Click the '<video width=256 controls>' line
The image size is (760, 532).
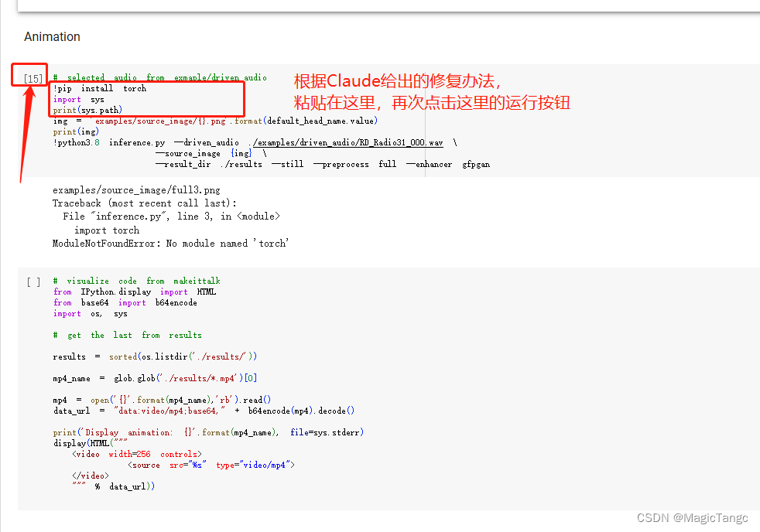coord(137,454)
